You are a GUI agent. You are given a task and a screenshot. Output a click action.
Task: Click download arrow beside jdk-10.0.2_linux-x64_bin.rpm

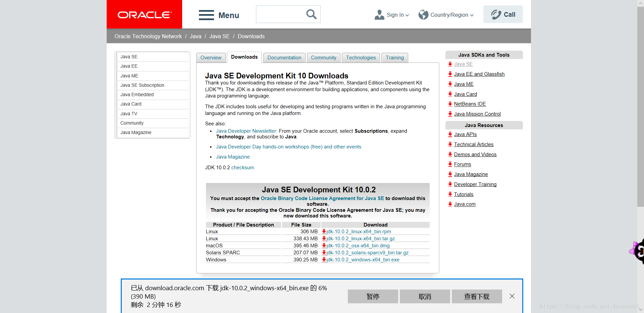(x=324, y=232)
